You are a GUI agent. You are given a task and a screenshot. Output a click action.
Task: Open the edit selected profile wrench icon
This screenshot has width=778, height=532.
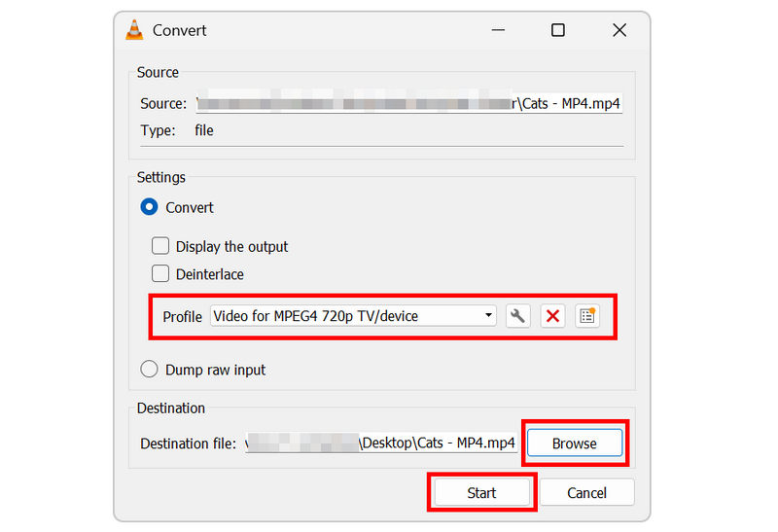[x=518, y=316]
